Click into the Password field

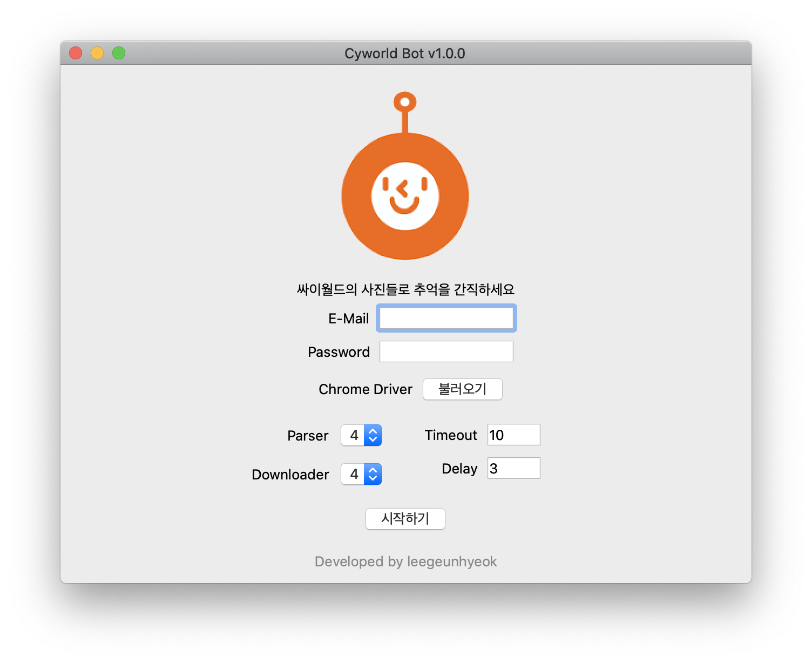coord(446,351)
